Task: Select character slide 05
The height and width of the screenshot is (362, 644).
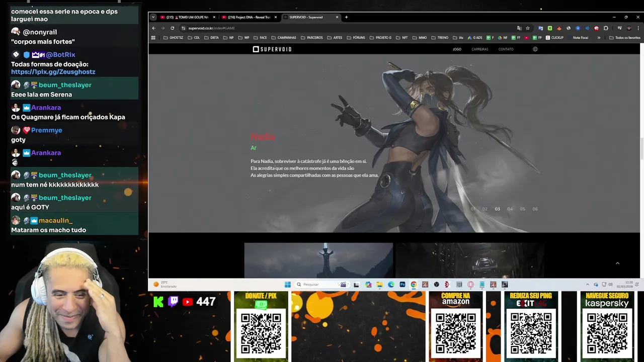Action: coord(523,209)
